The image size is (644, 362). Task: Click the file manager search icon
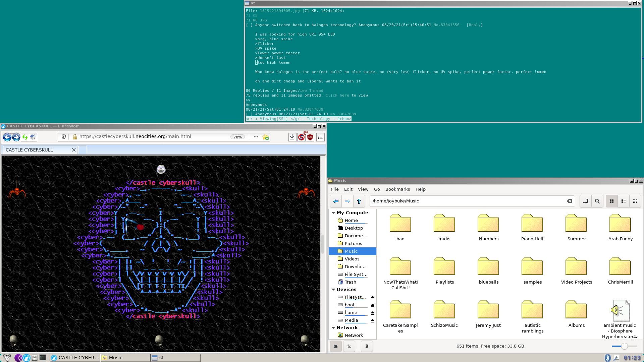pos(597,201)
